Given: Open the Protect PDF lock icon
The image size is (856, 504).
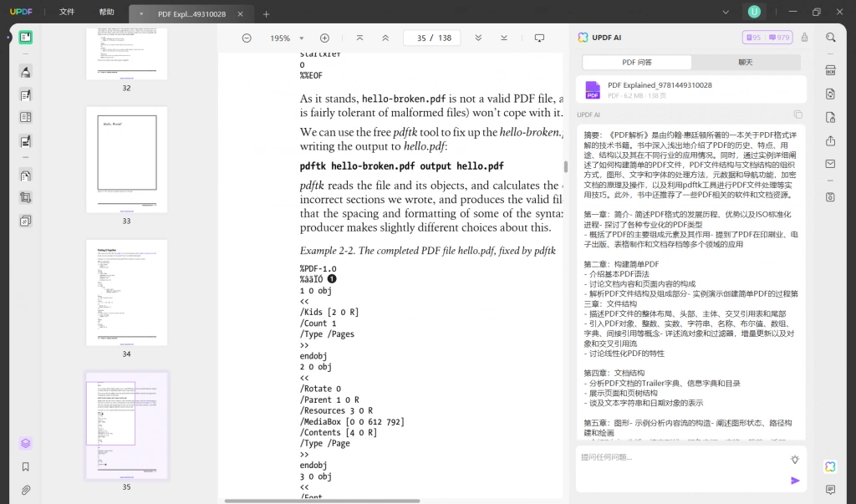Looking at the screenshot, I should click(830, 117).
